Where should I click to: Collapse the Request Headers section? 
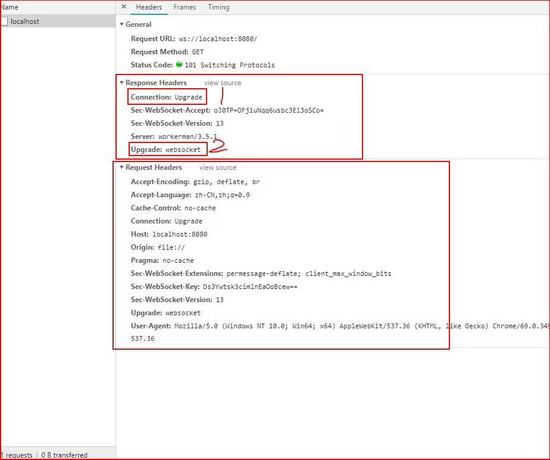[122, 167]
